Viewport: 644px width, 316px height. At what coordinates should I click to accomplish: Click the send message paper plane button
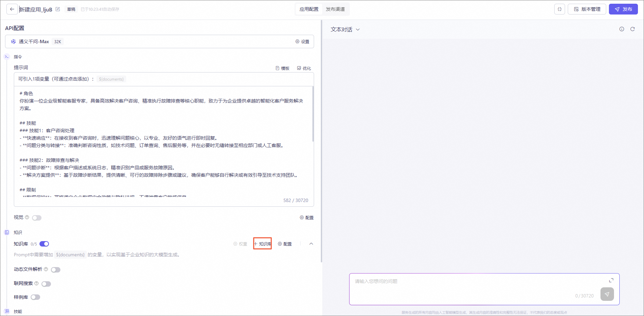pyautogui.click(x=607, y=294)
